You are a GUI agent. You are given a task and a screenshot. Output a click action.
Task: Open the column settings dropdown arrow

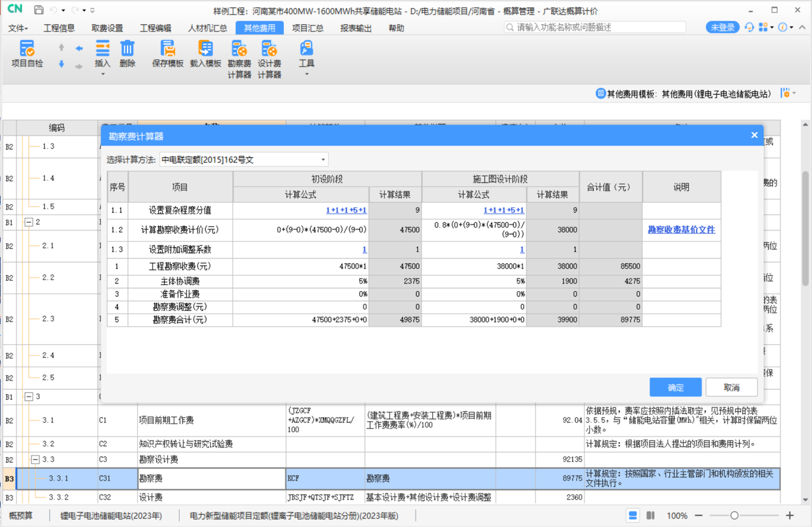tap(794, 94)
